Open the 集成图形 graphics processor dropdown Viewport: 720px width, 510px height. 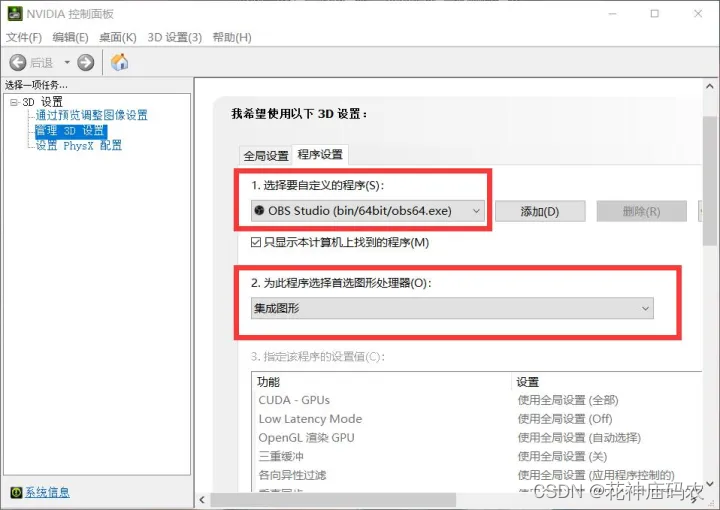click(452, 308)
